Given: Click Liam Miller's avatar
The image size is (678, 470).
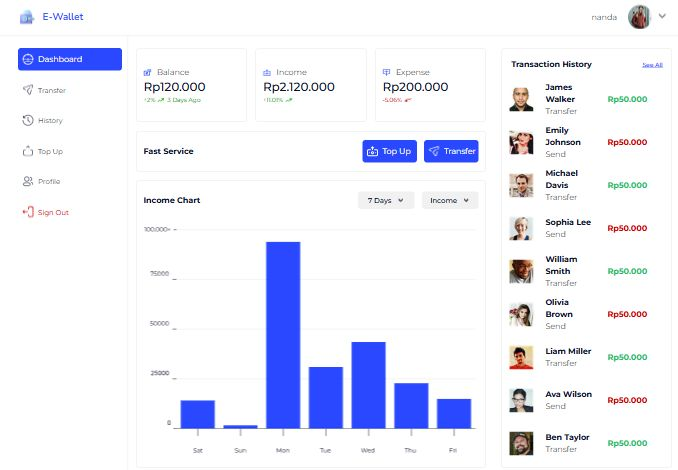Looking at the screenshot, I should pos(521,357).
